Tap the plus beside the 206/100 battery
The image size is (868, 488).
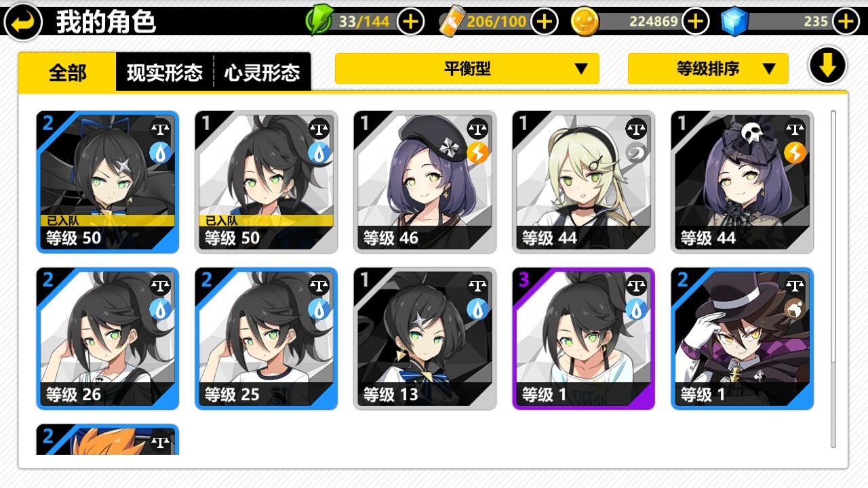tap(544, 22)
